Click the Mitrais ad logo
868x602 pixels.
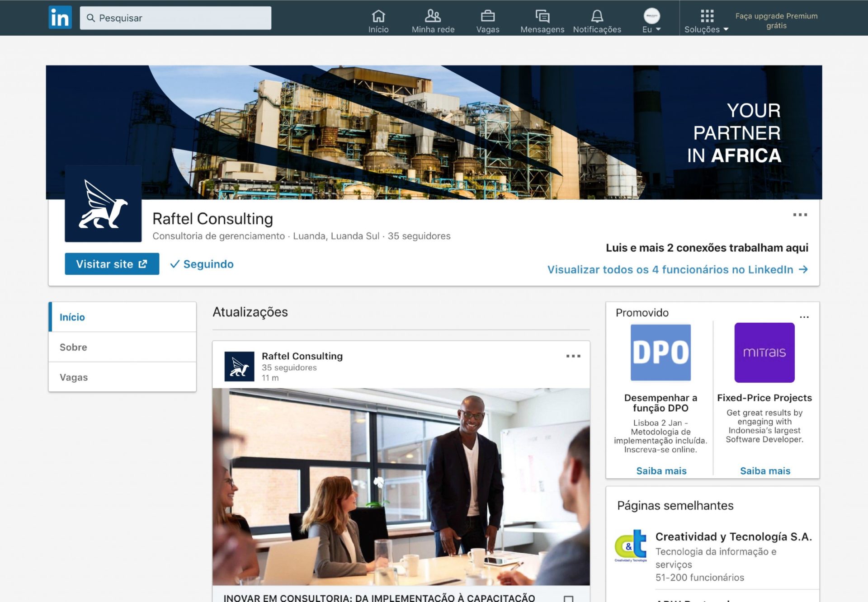pyautogui.click(x=764, y=353)
